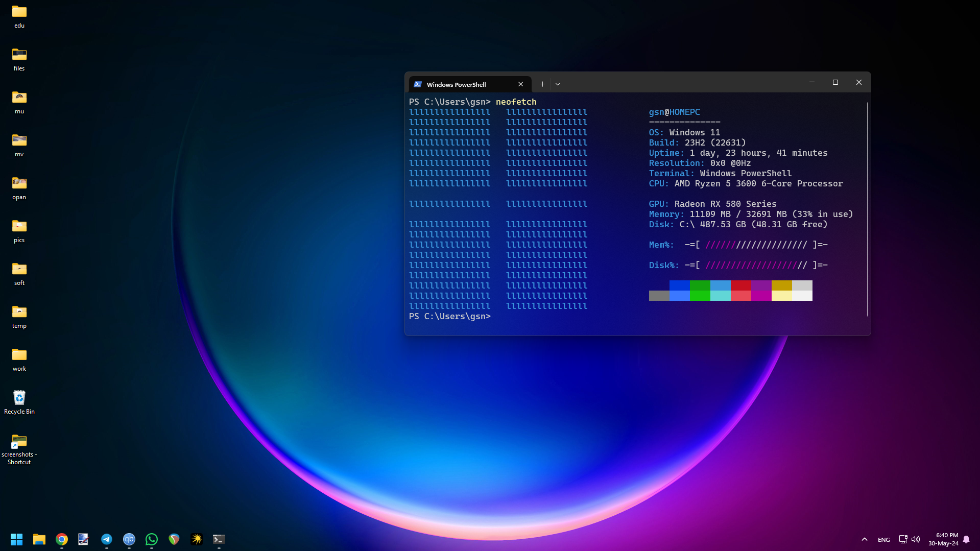
Task: Select the edu folder on the desktop
Action: (x=19, y=16)
